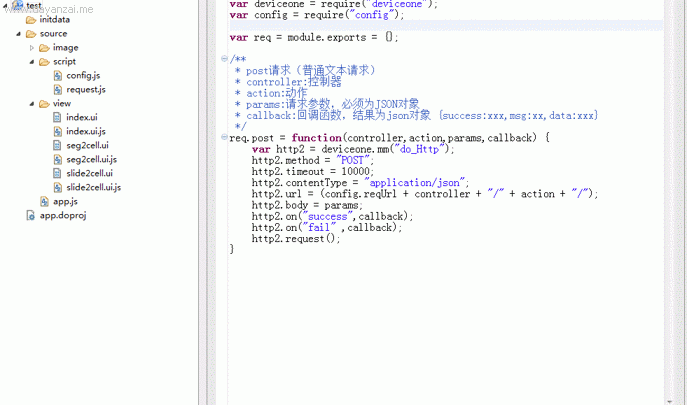
Task: Select the script folder label
Action: point(64,62)
